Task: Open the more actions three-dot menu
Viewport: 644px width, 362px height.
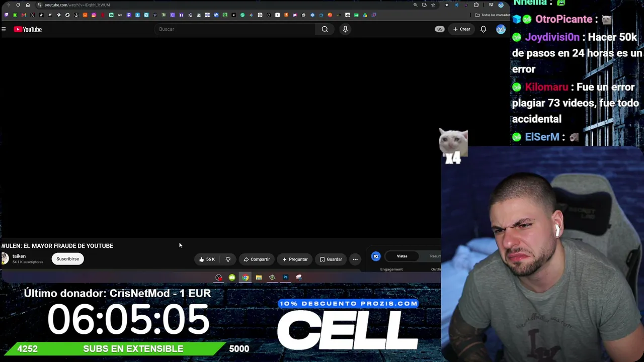Action: click(x=355, y=259)
